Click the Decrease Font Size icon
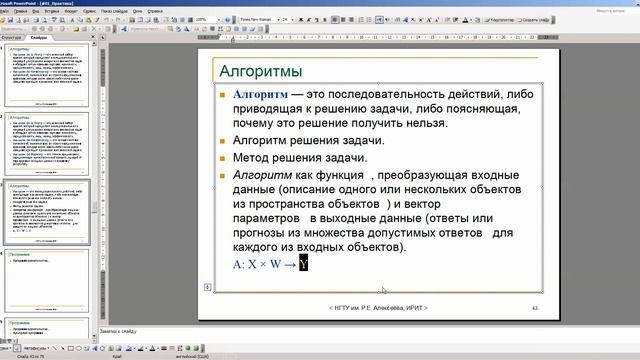 point(437,20)
